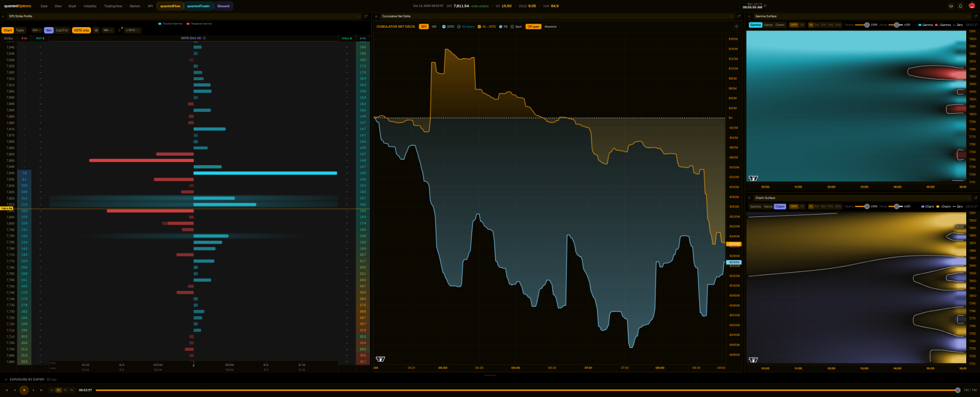The image size is (980, 397).
Task: Click the column menu icon beside 0DTE (Oct 12)
Action: pyautogui.click(x=204, y=38)
